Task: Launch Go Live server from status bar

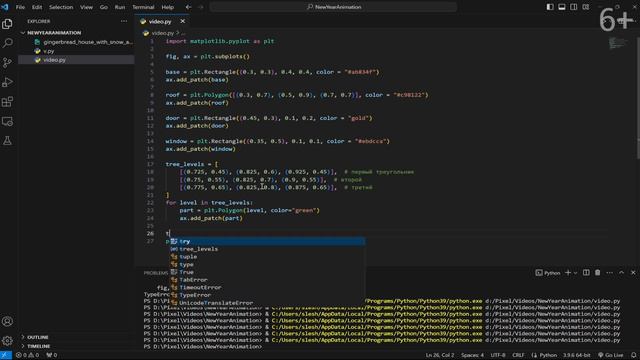Action: [611, 355]
